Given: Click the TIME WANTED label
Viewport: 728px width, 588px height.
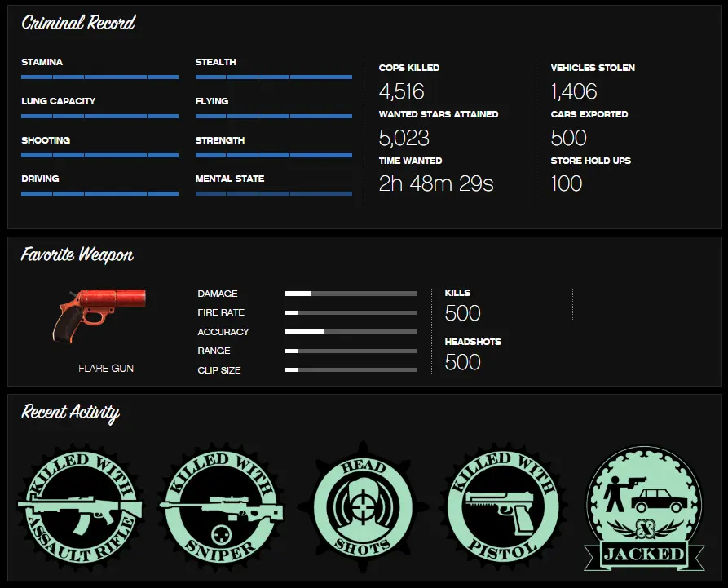Looking at the screenshot, I should pos(410,161).
